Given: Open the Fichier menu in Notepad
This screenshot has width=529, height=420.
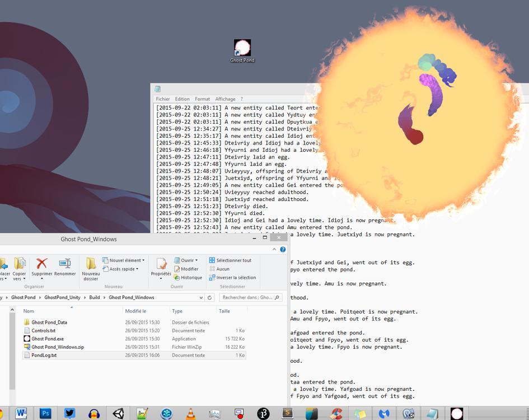Looking at the screenshot, I should 163,99.
